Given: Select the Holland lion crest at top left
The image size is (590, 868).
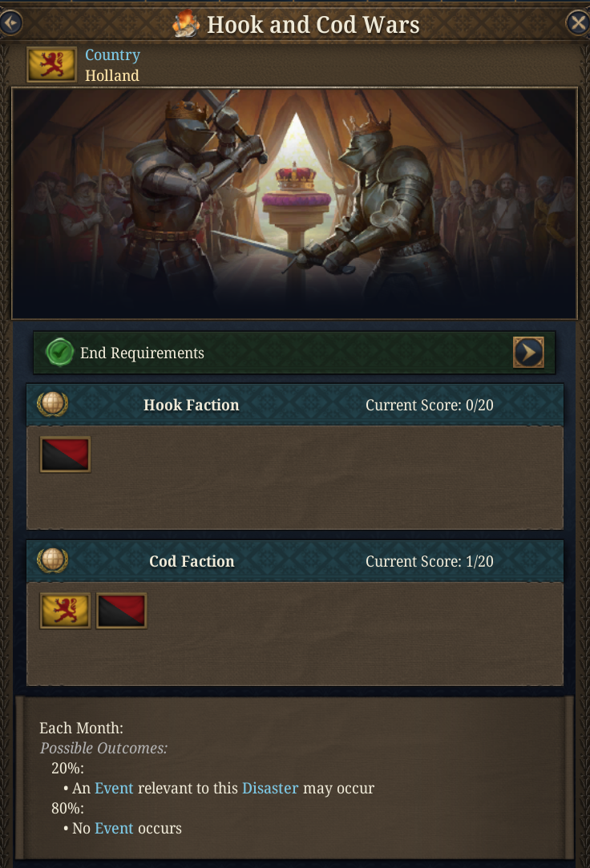Looking at the screenshot, I should [51, 64].
